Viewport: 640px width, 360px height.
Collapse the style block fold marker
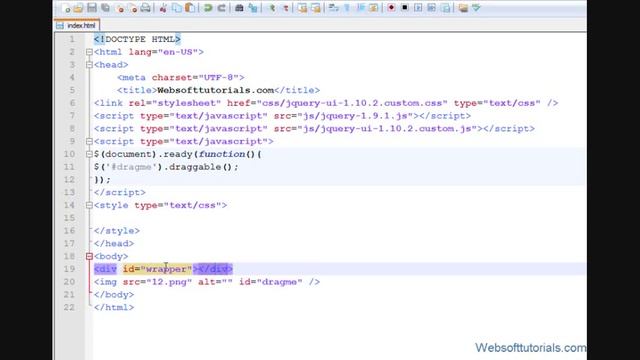[89, 205]
